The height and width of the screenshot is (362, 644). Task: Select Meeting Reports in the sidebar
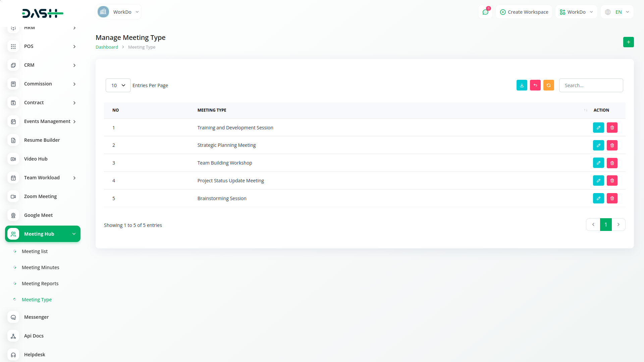coord(40,284)
